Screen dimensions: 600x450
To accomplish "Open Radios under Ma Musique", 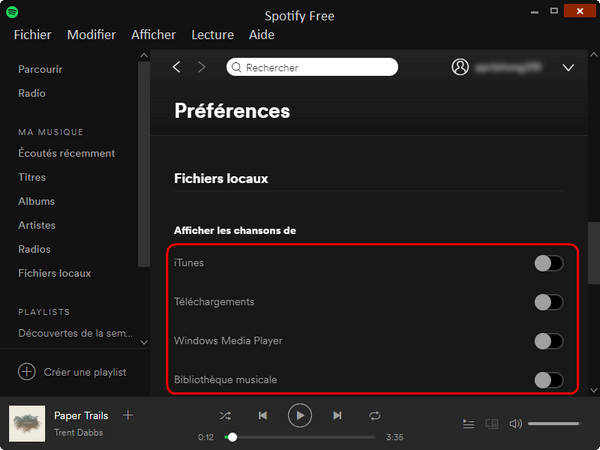I will (34, 249).
